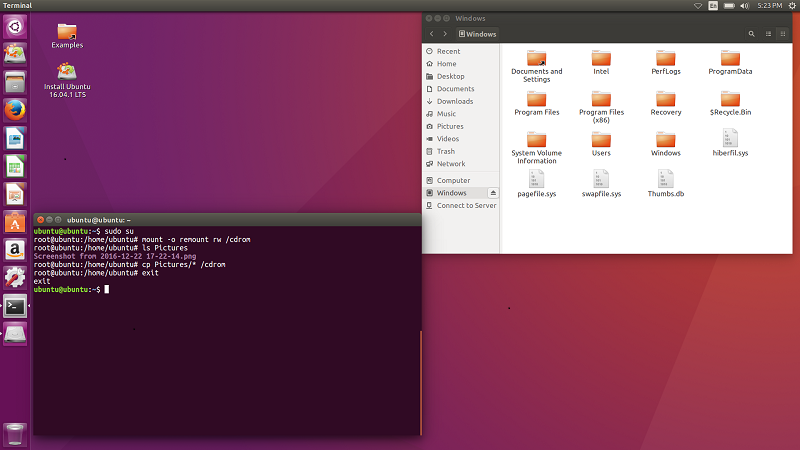The image size is (800, 450).
Task: Select Install Ubuntu 16.04.1 LTS desktop icon
Action: (67, 80)
